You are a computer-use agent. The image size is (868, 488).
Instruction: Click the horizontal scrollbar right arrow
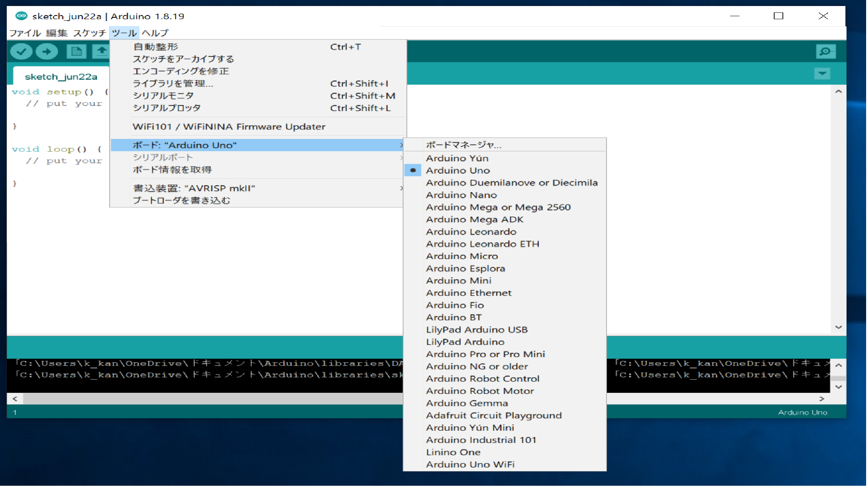(822, 399)
